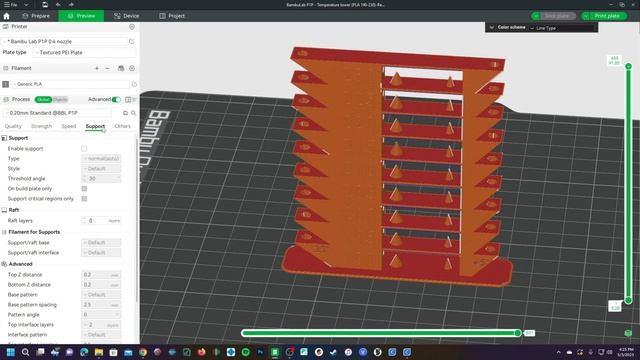This screenshot has height=360, width=640.
Task: Click the horizontal move slider handle
Action: (518, 333)
